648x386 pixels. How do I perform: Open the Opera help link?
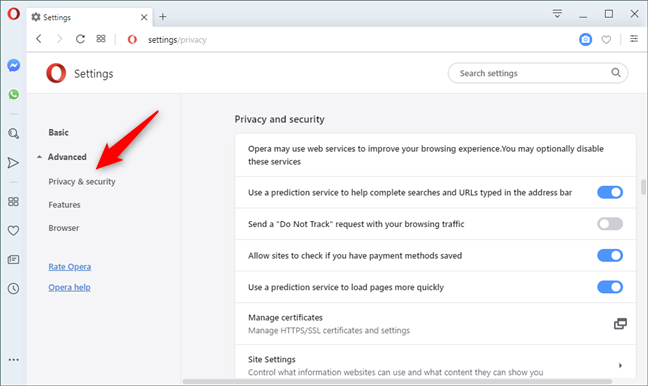click(69, 287)
